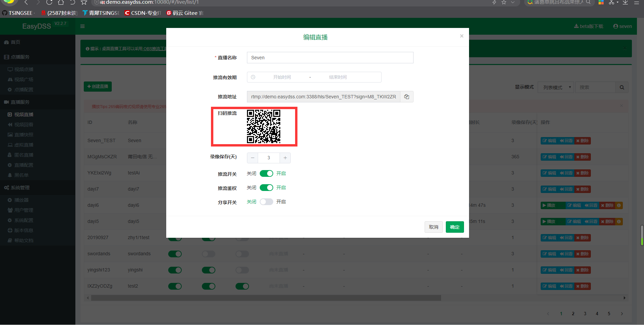Toggle the 推流开关 switch
This screenshot has width=644, height=325.
266,173
